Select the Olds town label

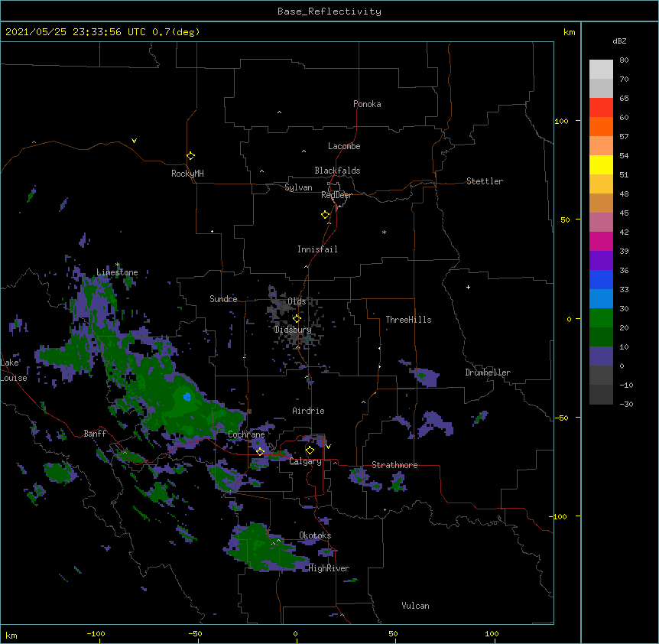point(297,301)
